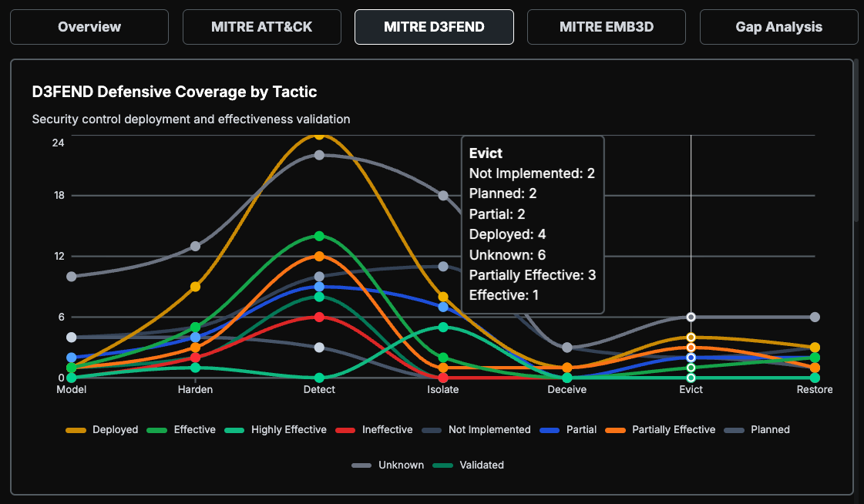864x504 pixels.
Task: Hide the Partially Effective series
Action: point(660,430)
